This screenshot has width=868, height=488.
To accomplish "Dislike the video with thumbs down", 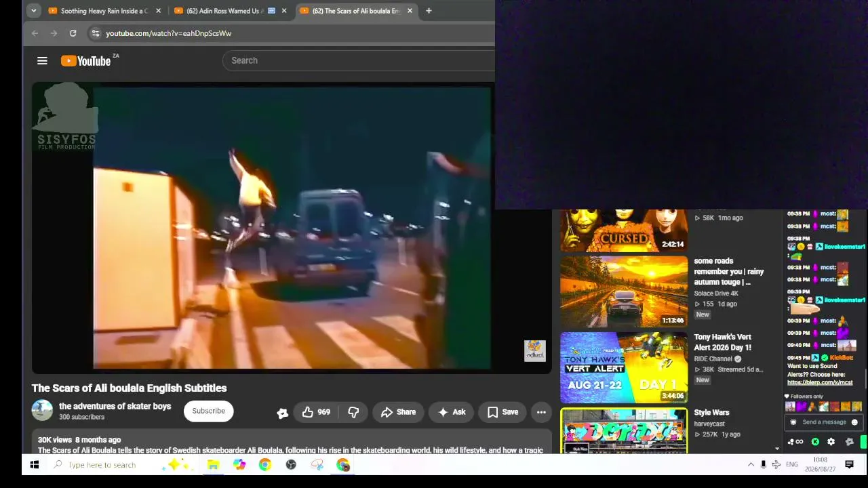I will click(x=353, y=412).
